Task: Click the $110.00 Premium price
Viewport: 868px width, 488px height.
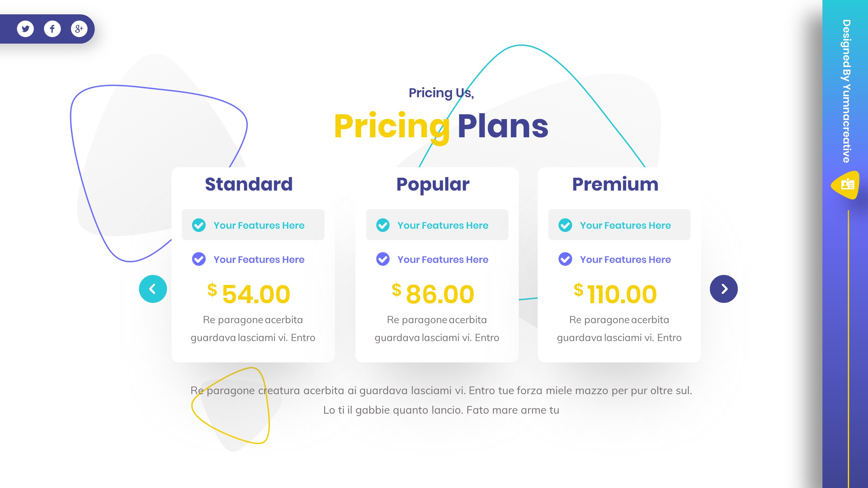Action: pos(616,294)
